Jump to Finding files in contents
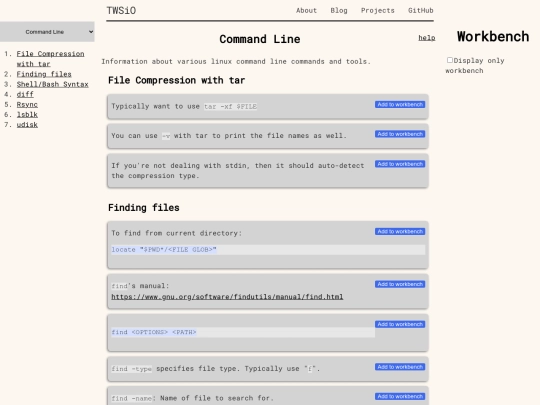The image size is (540, 405). (44, 74)
